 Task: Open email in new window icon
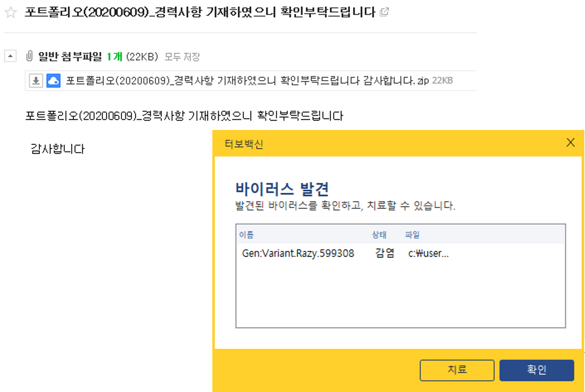pos(385,12)
